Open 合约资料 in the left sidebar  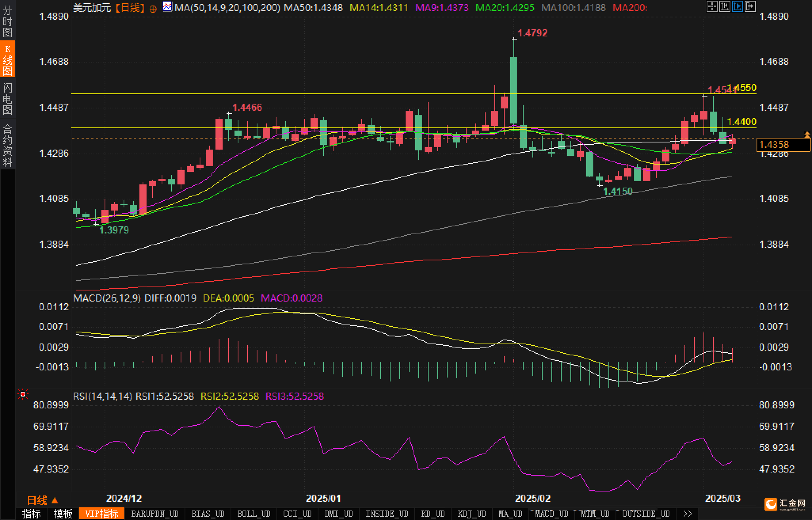[8, 145]
